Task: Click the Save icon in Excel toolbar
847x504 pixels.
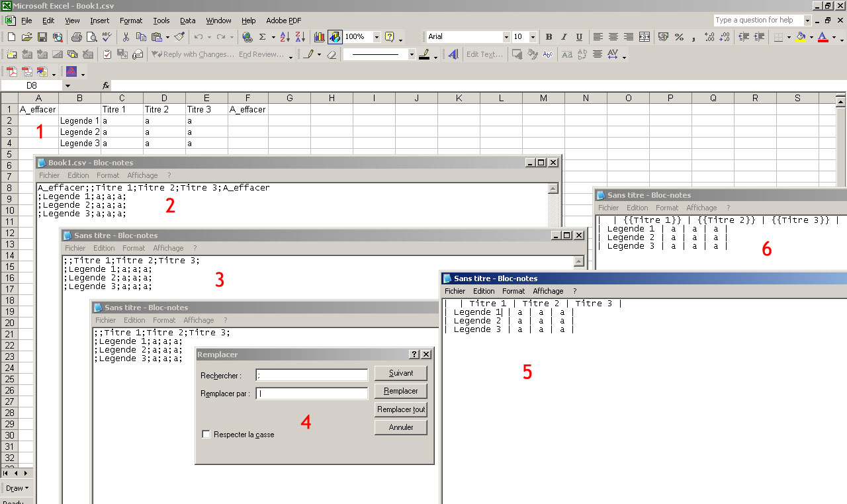Action: pos(42,37)
